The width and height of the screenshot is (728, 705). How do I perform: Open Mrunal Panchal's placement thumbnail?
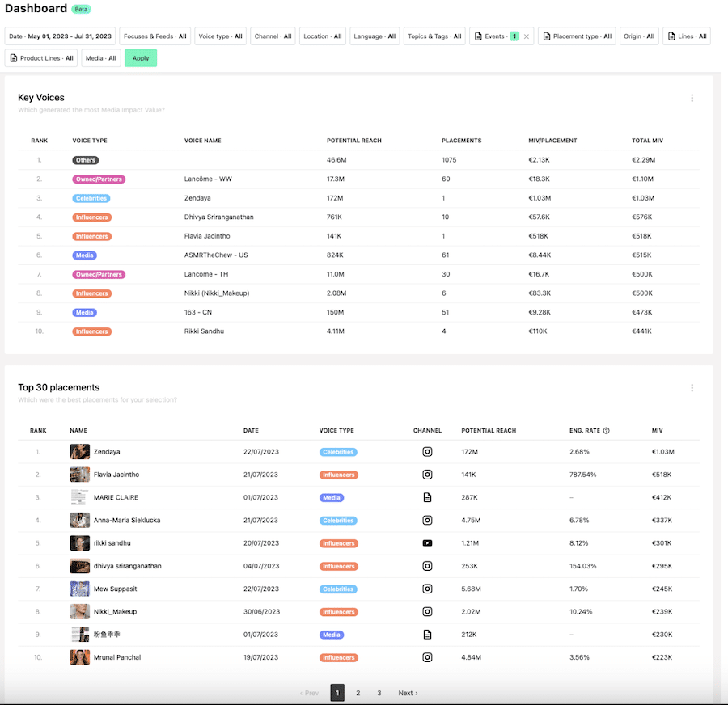pos(80,657)
